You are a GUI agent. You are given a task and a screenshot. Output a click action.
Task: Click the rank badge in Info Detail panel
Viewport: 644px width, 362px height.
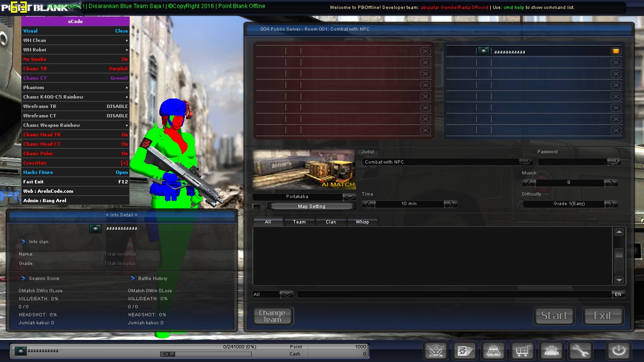pyautogui.click(x=96, y=228)
